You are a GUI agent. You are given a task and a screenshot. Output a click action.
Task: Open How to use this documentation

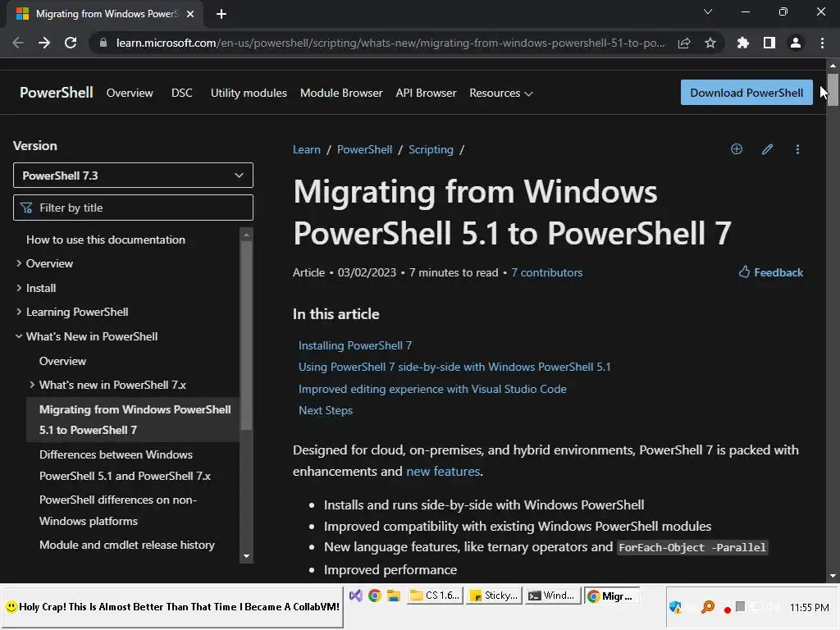point(106,240)
